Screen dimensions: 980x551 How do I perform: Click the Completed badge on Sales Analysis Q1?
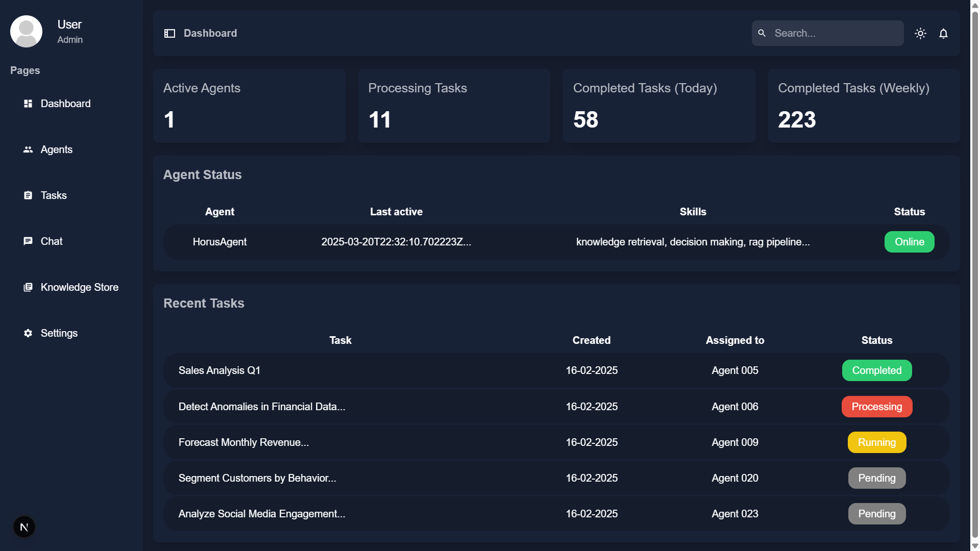click(x=876, y=370)
